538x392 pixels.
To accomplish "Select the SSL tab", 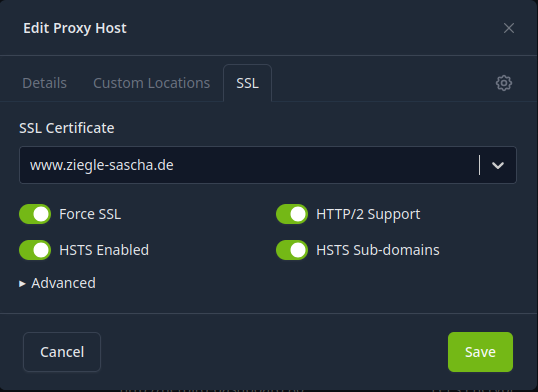I will point(247,83).
